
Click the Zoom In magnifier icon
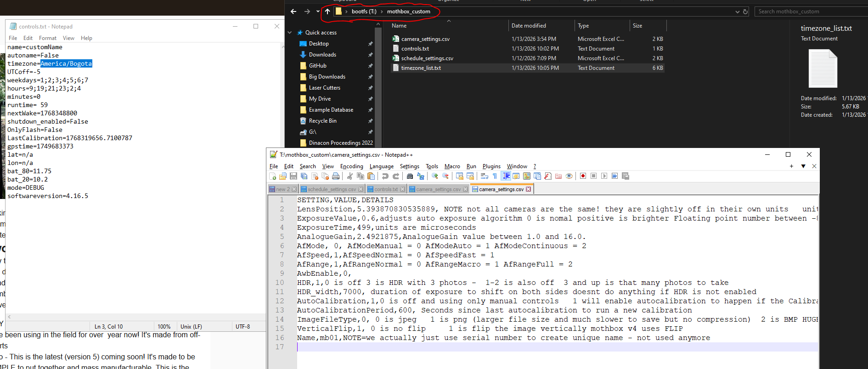click(x=434, y=176)
